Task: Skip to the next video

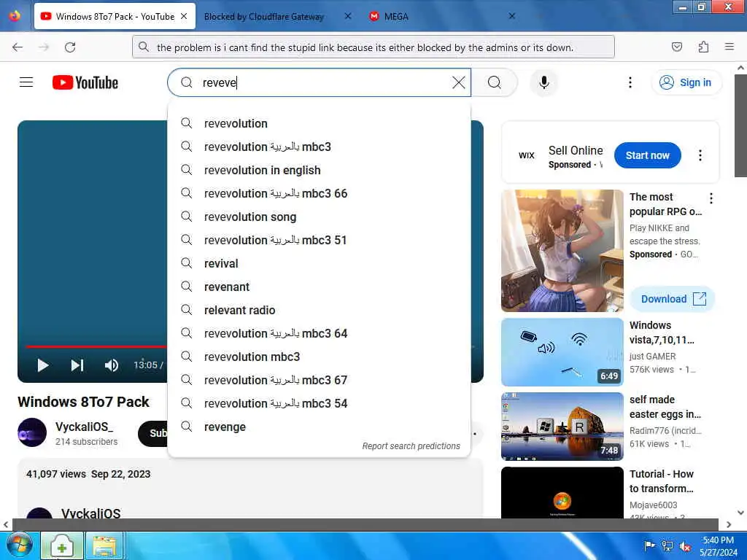Action: [x=77, y=365]
